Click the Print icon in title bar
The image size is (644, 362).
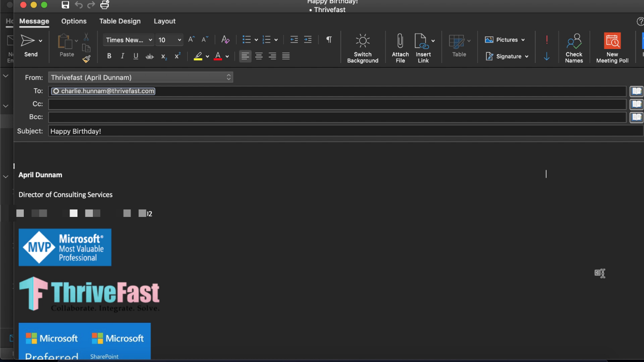[x=105, y=5]
